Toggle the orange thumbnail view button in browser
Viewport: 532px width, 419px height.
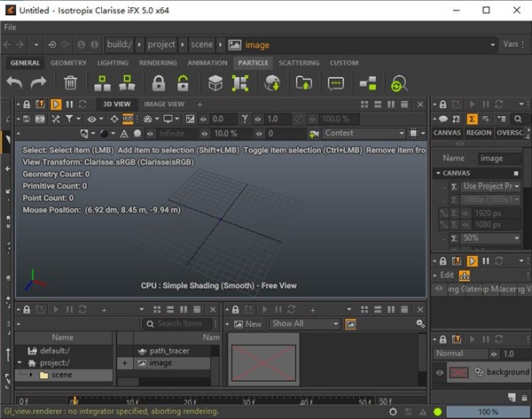coord(350,324)
